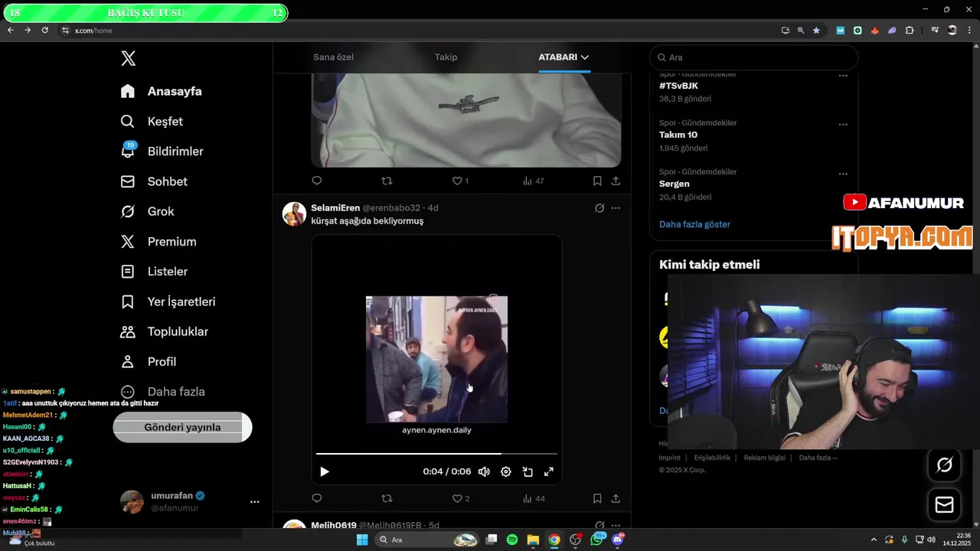Share SelamiEren post
The image size is (980, 551).
(x=616, y=498)
